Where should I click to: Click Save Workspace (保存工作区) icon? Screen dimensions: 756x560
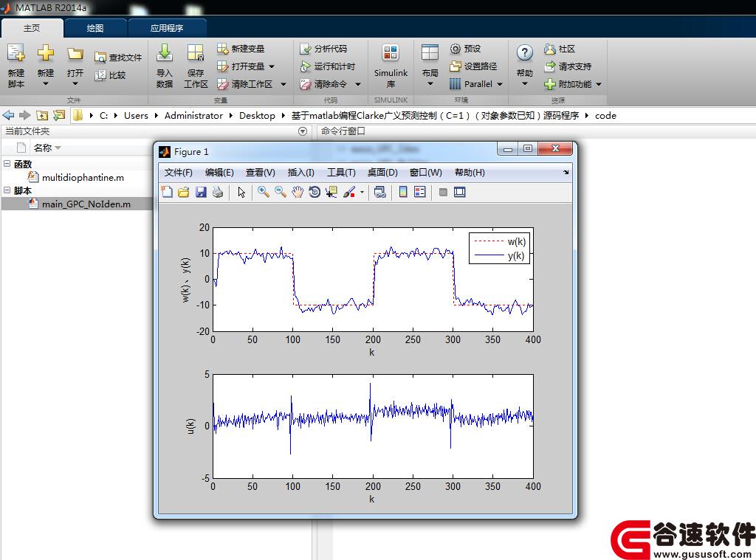click(x=195, y=52)
